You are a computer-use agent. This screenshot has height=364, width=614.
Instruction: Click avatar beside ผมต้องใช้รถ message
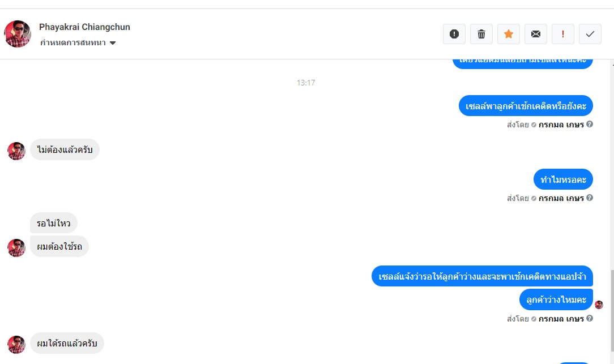point(16,248)
